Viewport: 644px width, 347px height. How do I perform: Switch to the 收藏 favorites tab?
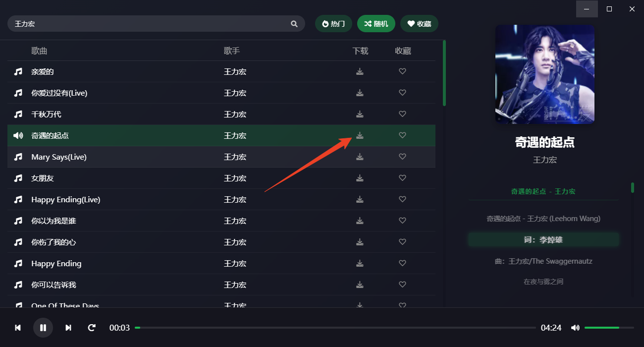tap(419, 24)
